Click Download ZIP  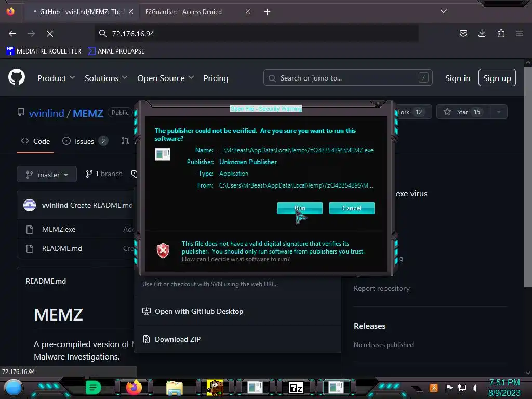tap(171, 339)
